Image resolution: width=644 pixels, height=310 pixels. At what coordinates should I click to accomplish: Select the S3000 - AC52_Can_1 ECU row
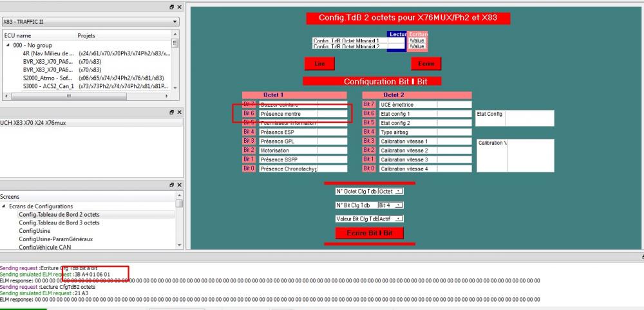click(96, 86)
